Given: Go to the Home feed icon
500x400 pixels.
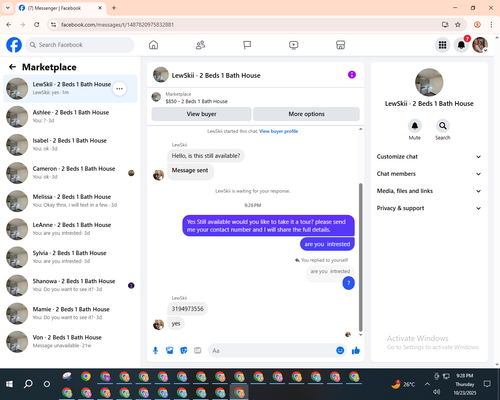Looking at the screenshot, I should point(153,45).
